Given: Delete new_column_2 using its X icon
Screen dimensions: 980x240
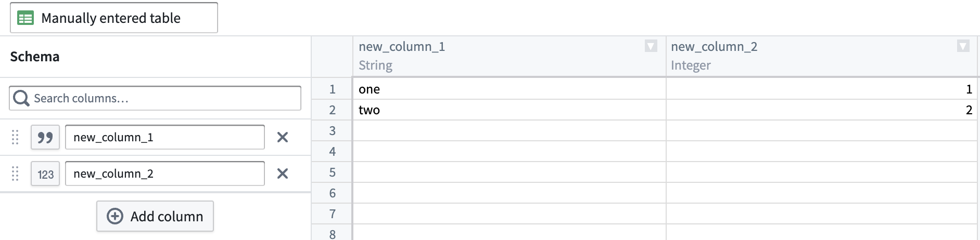Looking at the screenshot, I should pos(283,174).
